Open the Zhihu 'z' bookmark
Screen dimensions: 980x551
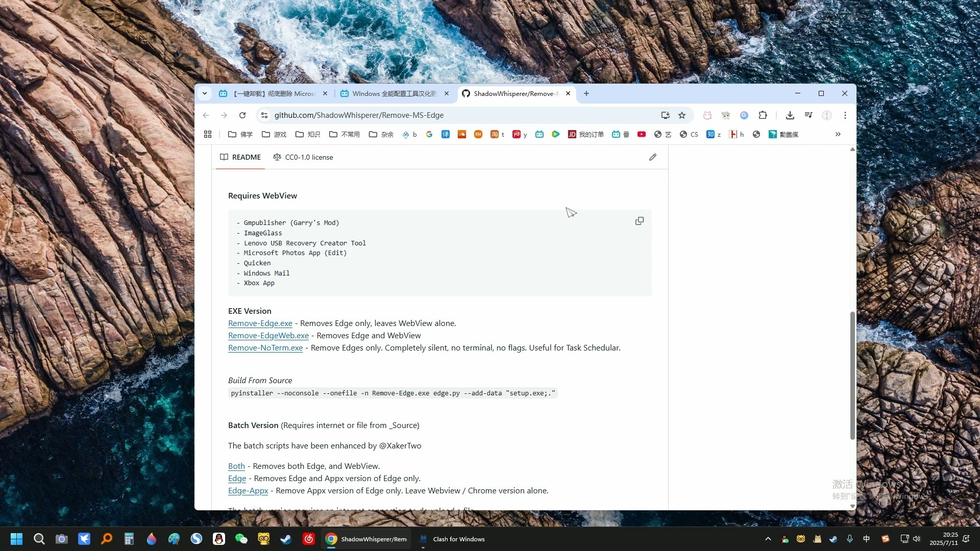[x=714, y=134]
